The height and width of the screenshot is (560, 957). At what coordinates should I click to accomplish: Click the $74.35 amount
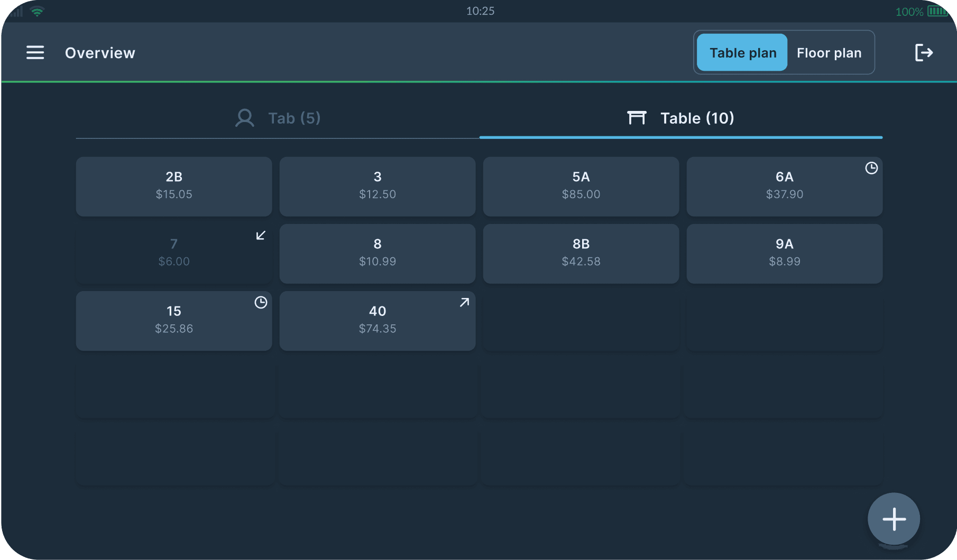click(378, 329)
